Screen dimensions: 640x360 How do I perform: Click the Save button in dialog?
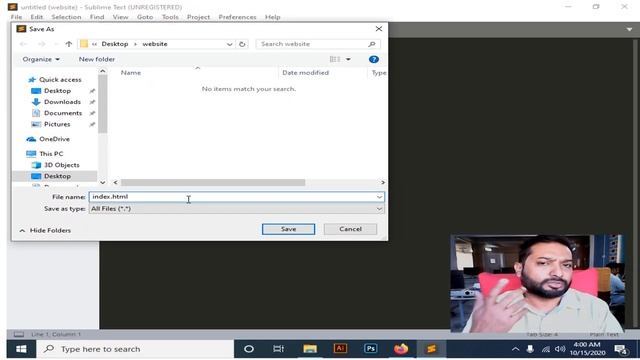[x=288, y=229]
